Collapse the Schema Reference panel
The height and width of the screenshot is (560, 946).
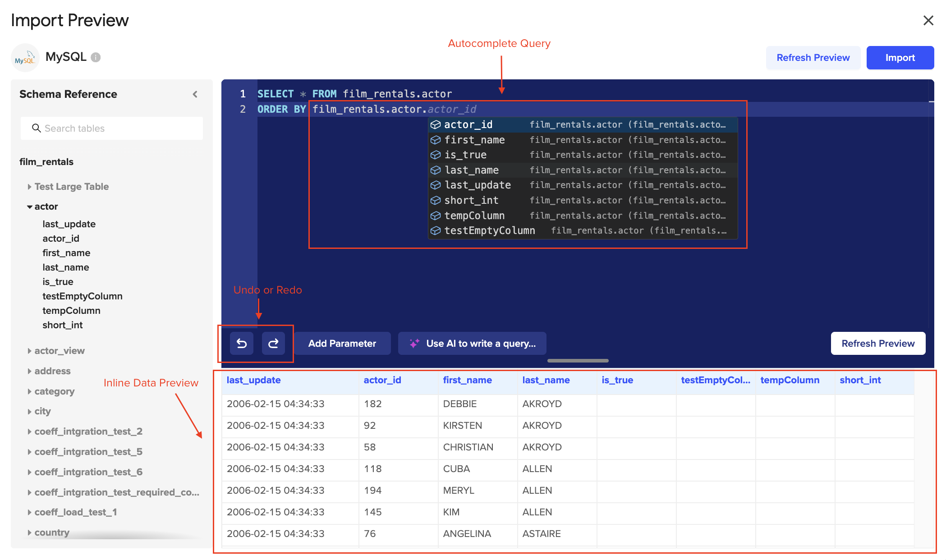(195, 94)
